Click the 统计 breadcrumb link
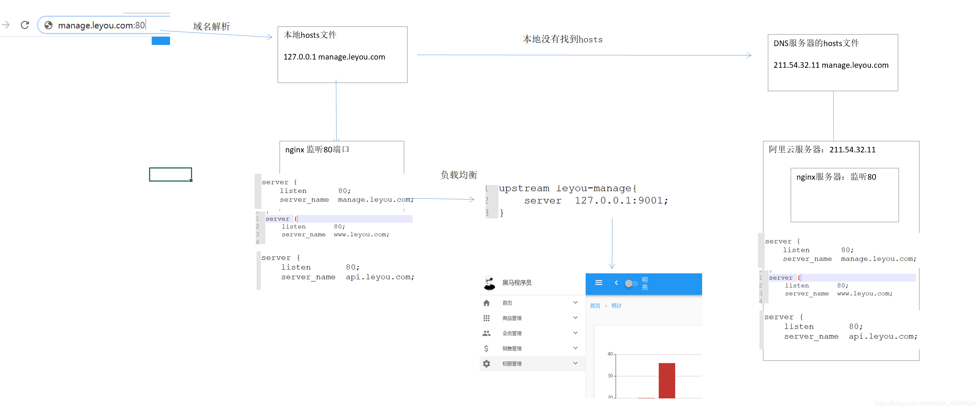980x410 pixels. click(616, 306)
